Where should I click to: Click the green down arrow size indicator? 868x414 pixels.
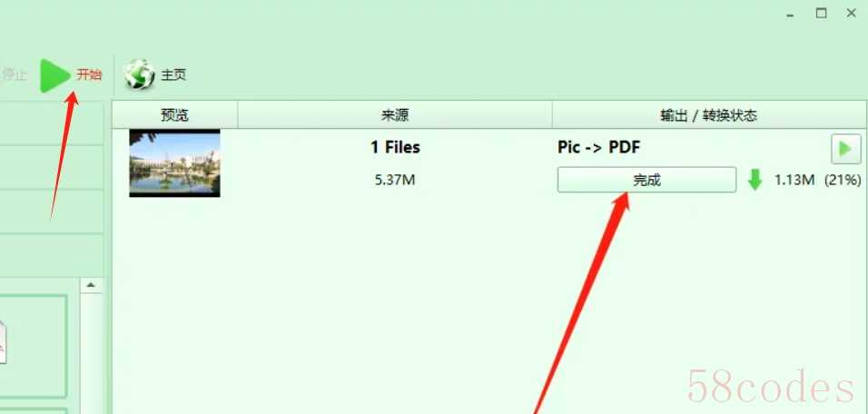pyautogui.click(x=755, y=180)
